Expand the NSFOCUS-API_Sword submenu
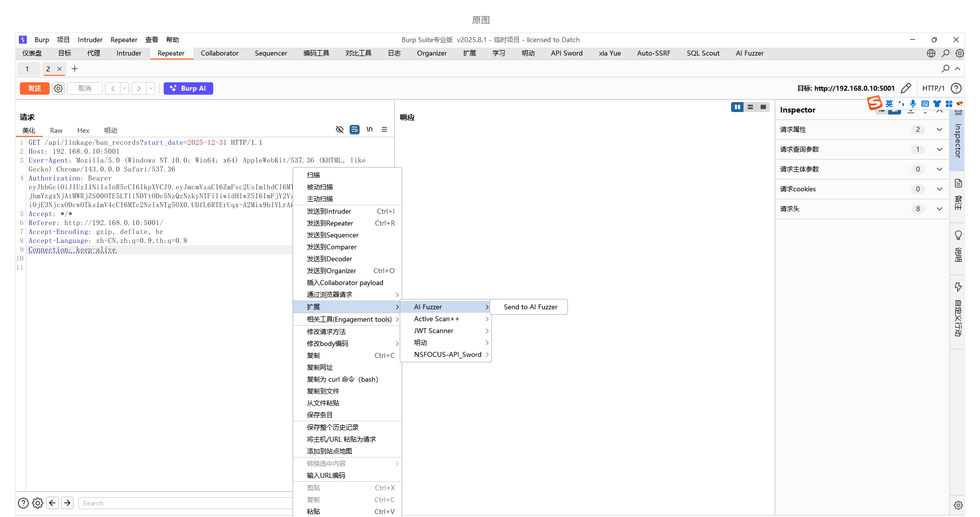Screen dimensions: 980x517 (x=446, y=354)
